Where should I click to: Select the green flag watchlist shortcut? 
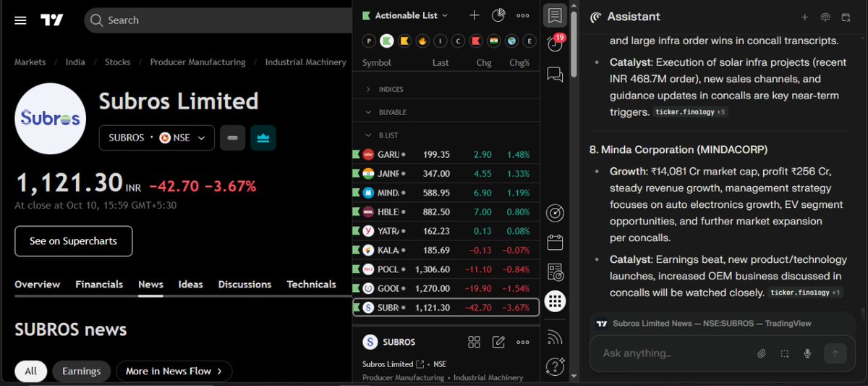[387, 41]
